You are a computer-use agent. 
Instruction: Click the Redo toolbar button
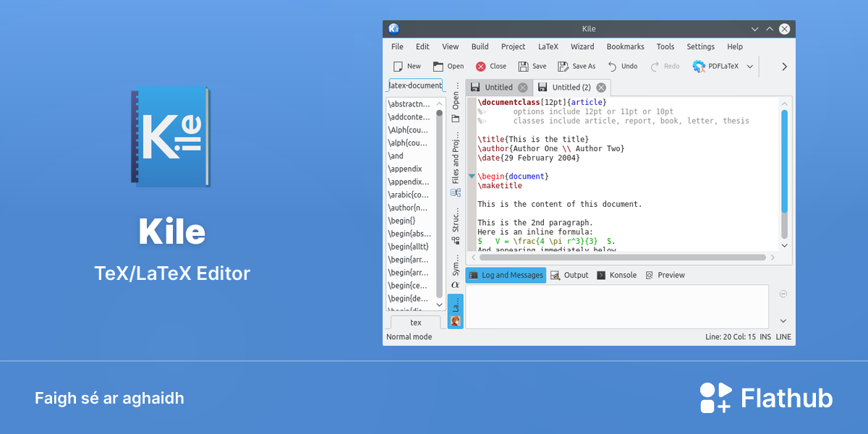pyautogui.click(x=665, y=66)
